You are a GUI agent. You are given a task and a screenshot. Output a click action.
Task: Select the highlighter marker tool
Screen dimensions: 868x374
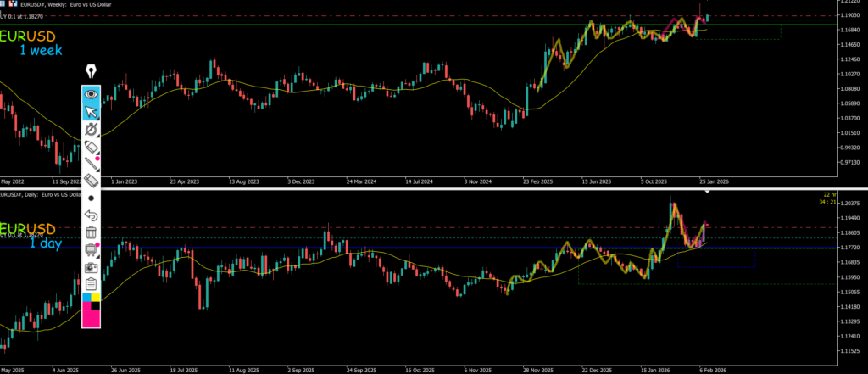[92, 147]
